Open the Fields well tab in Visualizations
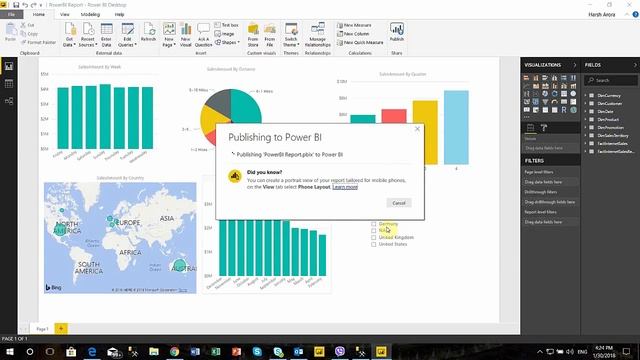Viewport: 640px width, 360px height. (x=530, y=128)
